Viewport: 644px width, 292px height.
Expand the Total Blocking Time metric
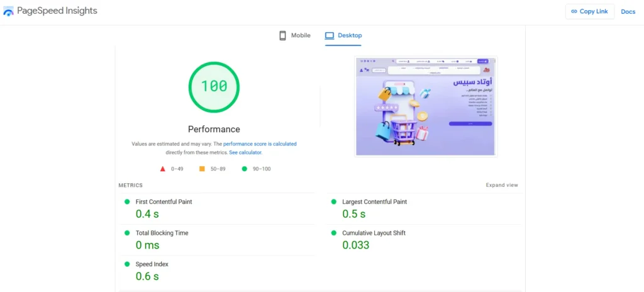(x=162, y=233)
